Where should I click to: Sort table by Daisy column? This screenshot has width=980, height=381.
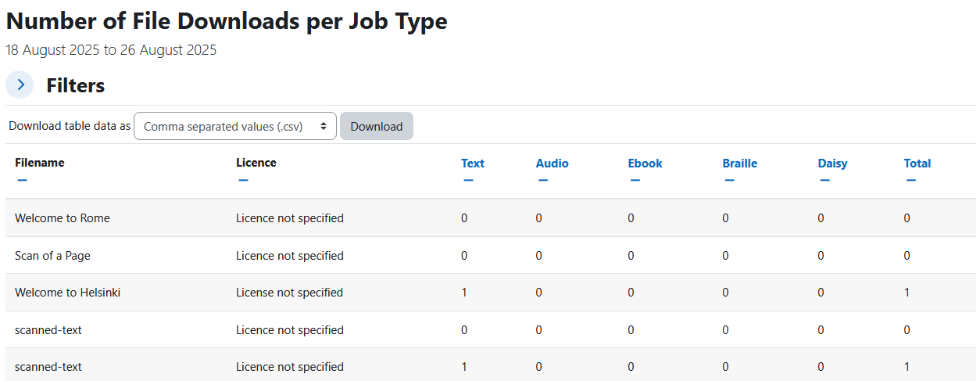coord(832,164)
